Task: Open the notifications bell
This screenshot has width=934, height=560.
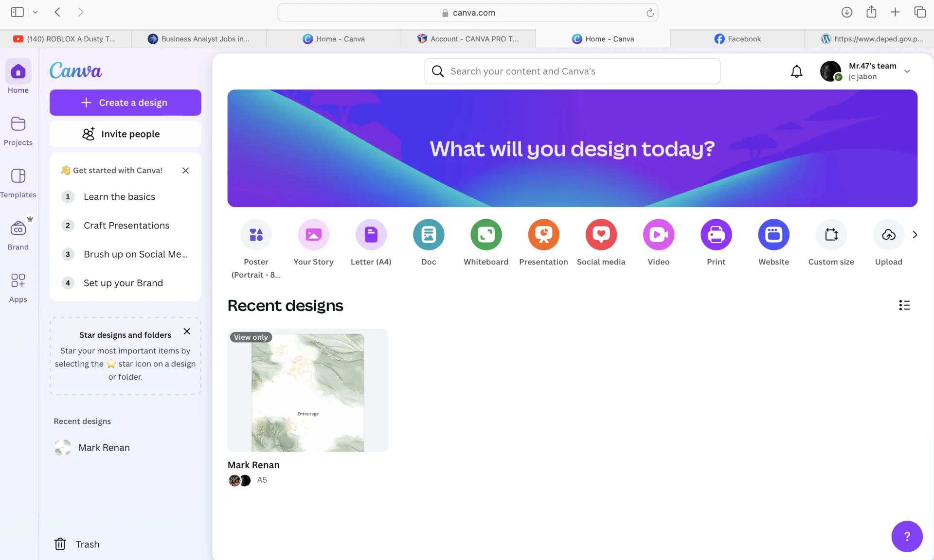Action: 796,71
